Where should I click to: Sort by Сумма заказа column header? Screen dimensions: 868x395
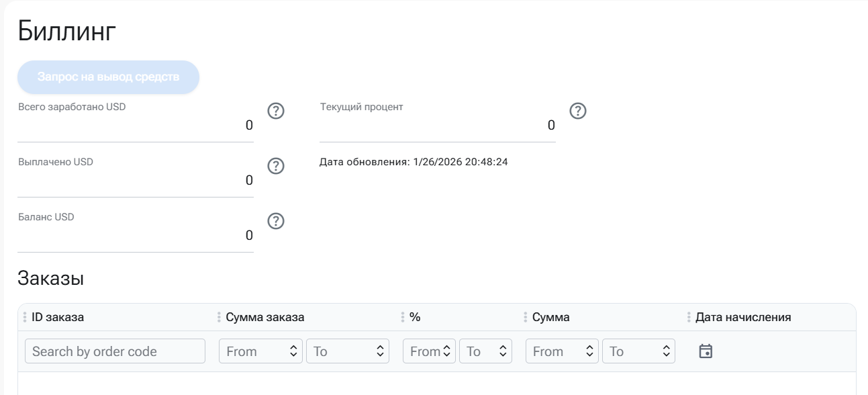[x=265, y=317]
